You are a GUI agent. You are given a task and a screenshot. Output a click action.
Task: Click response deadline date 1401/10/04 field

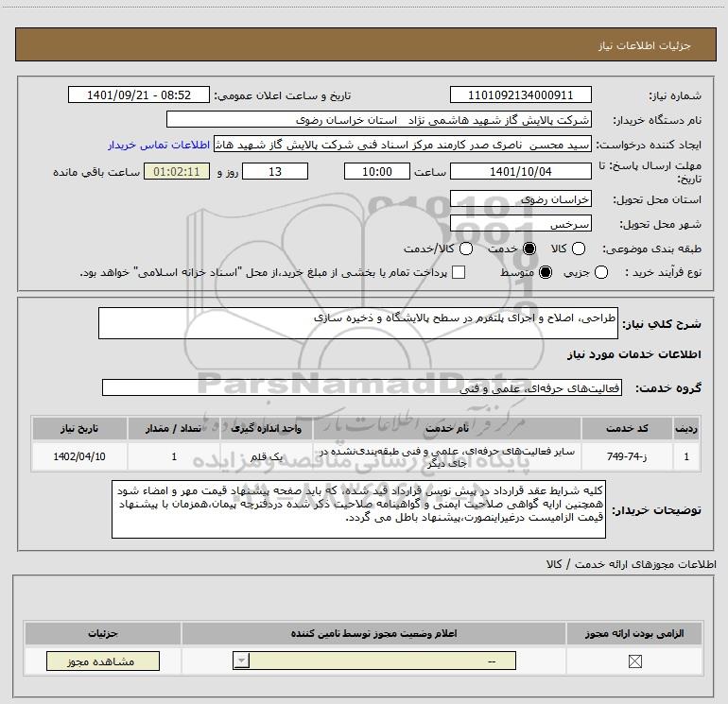520,171
